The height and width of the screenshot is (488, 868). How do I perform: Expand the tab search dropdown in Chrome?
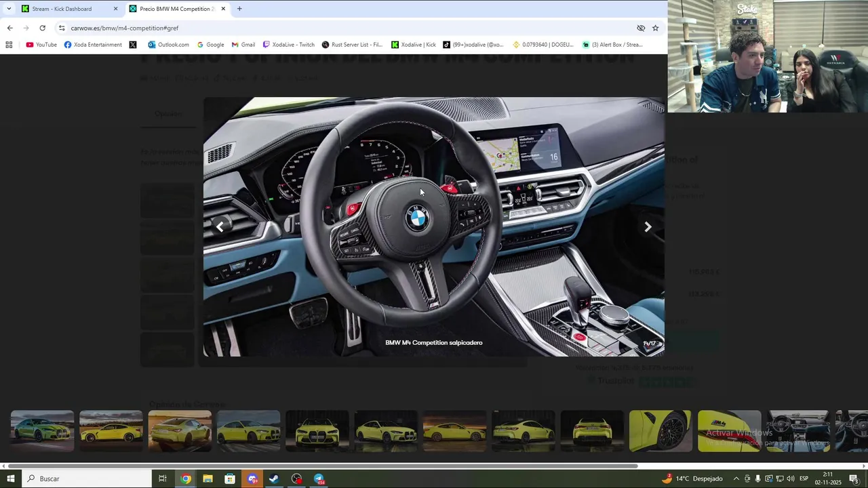[x=9, y=9]
